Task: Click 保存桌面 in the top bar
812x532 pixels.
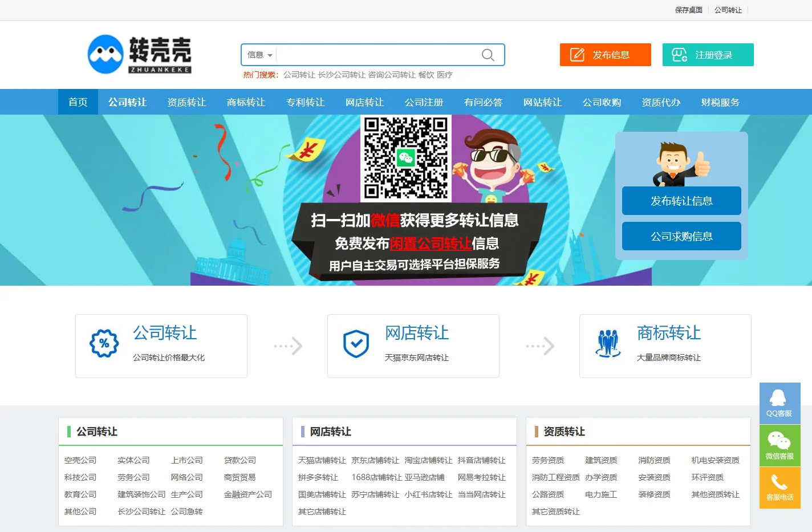Action: [x=689, y=10]
